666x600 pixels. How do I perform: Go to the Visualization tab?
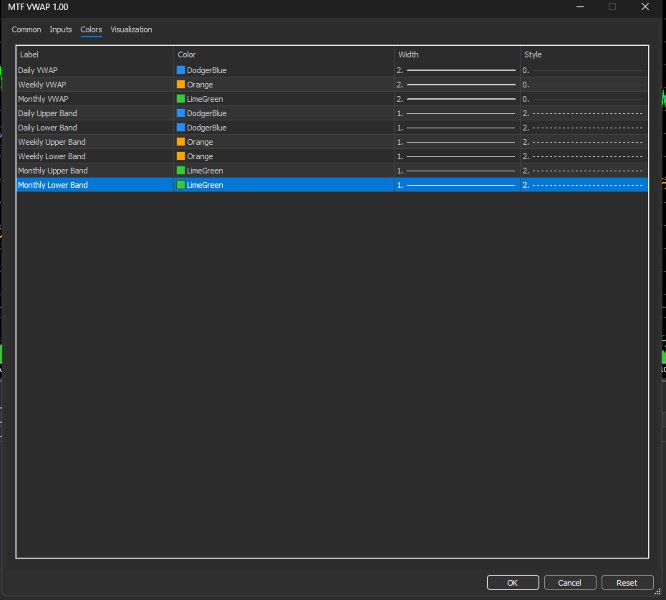(x=131, y=29)
